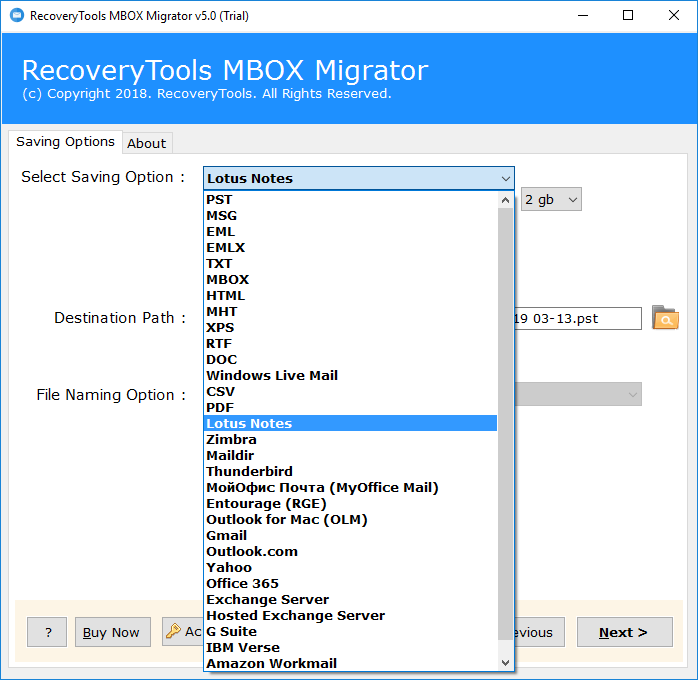Minimize the application window
Viewport: 698px width, 680px height.
click(x=583, y=16)
